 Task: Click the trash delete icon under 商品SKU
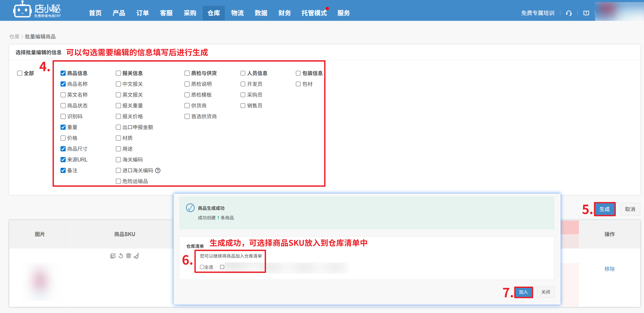pos(128,256)
